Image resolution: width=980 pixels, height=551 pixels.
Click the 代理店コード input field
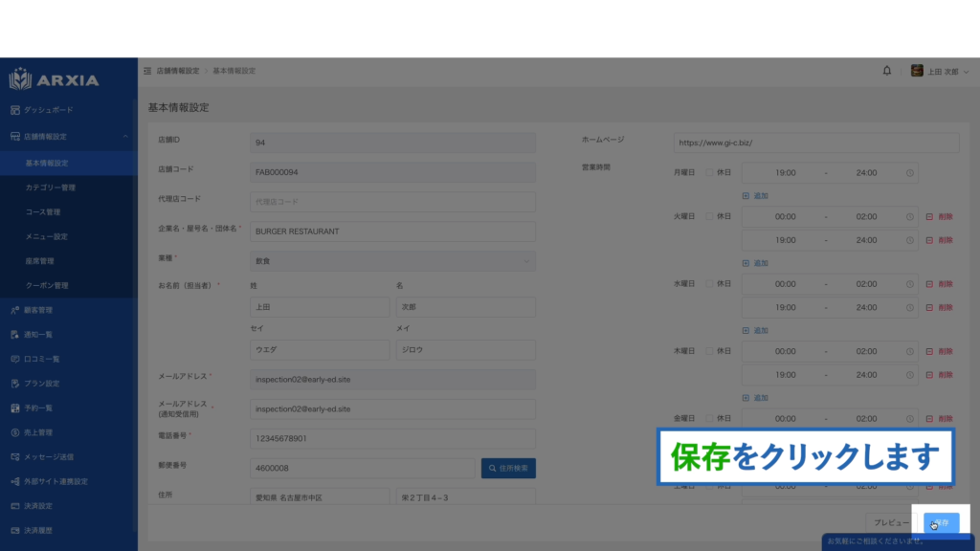click(392, 202)
